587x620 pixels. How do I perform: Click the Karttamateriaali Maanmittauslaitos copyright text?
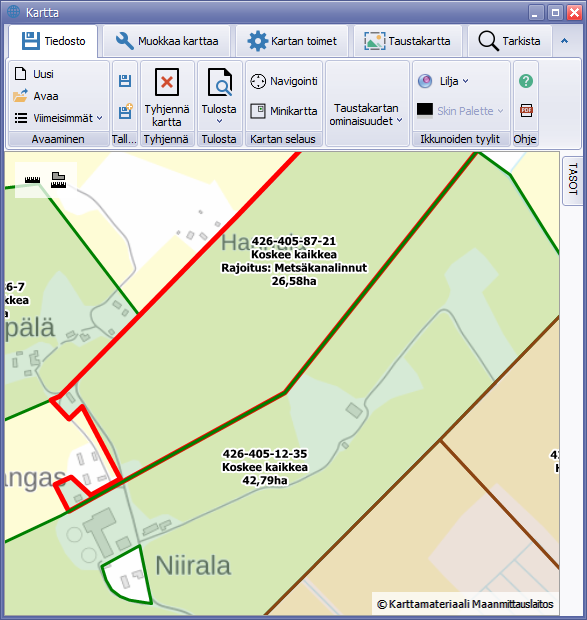[x=465, y=604]
